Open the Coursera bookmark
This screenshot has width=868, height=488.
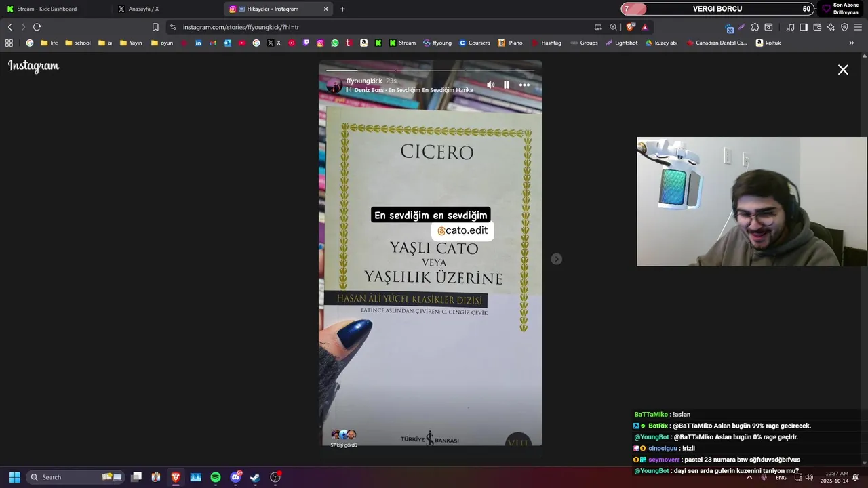(474, 43)
